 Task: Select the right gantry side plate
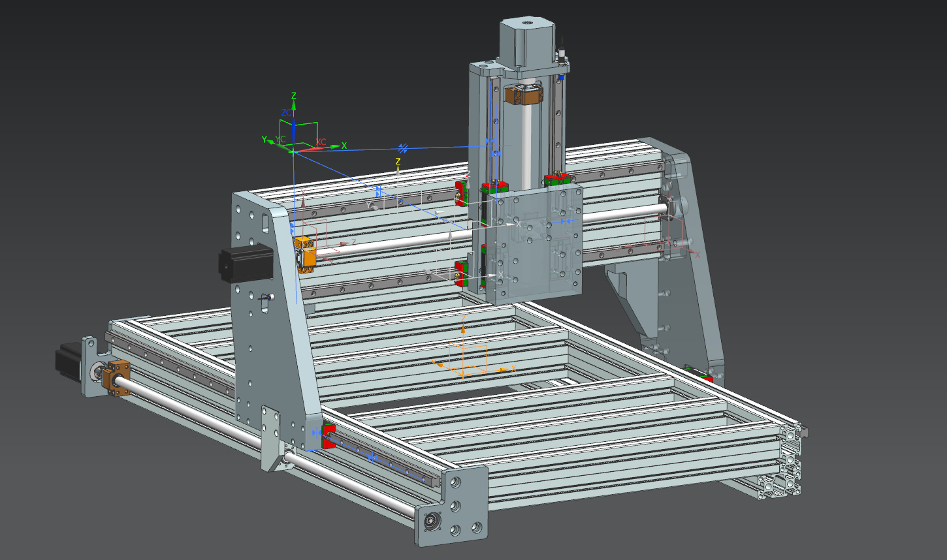coord(694,261)
